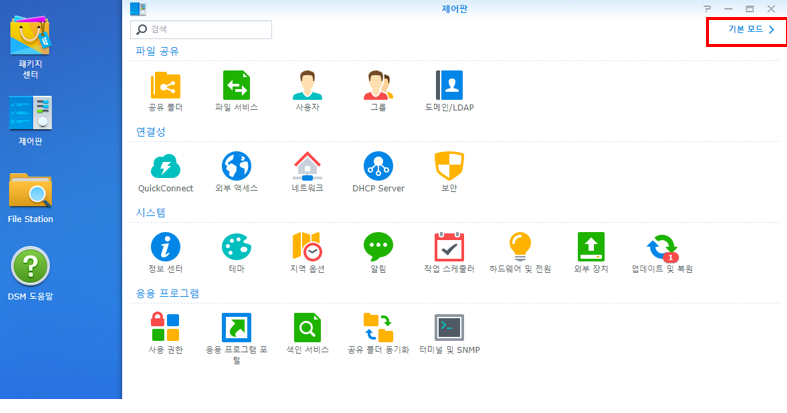The width and height of the screenshot is (787, 413).
Task: Open DHCP Server icon
Action: click(378, 166)
